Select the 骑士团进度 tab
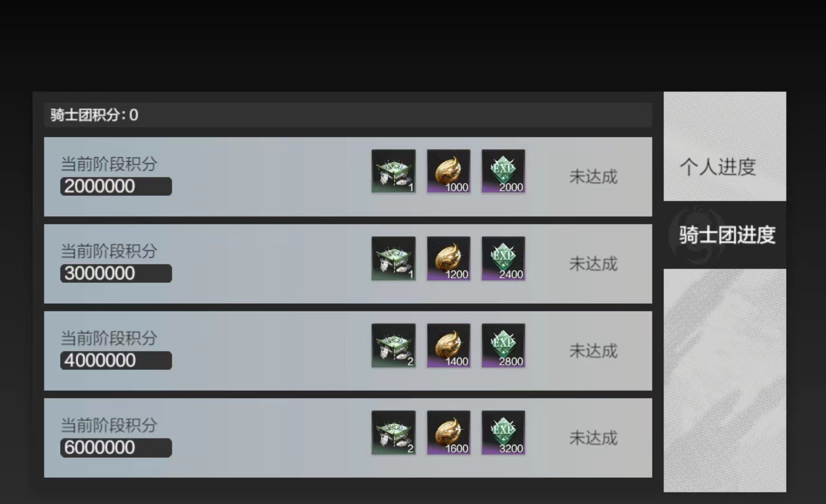This screenshot has width=826, height=504. click(725, 235)
